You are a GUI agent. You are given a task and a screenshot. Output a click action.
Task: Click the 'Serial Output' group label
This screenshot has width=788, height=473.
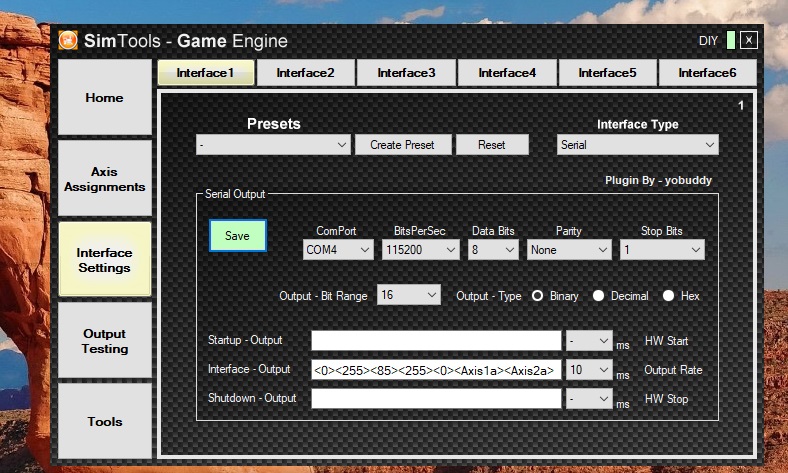pos(235,194)
